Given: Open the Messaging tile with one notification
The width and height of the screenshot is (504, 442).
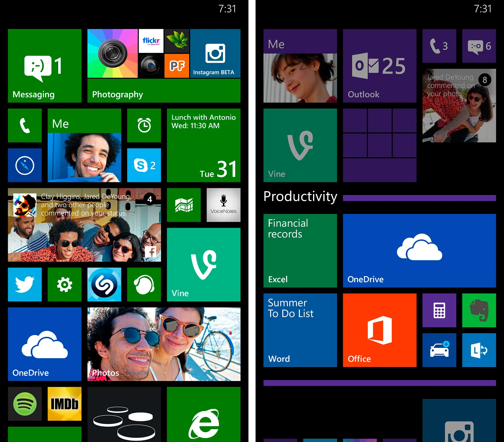Looking at the screenshot, I should pyautogui.click(x=44, y=66).
